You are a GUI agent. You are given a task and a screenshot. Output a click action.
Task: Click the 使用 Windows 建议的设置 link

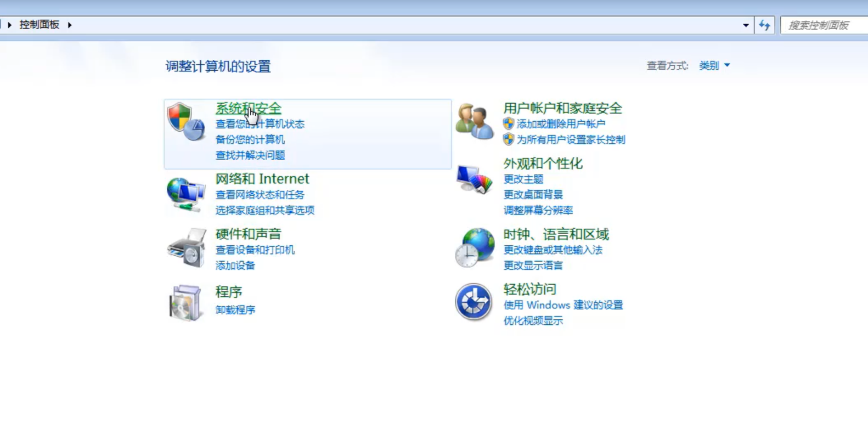(x=563, y=305)
